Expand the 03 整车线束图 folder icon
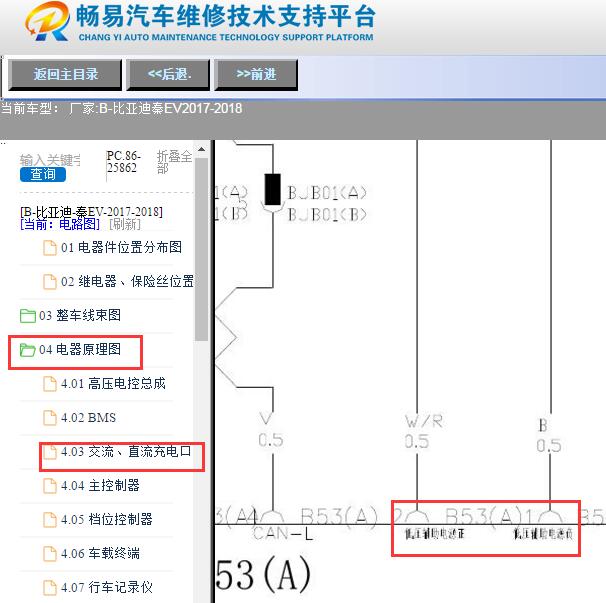Image resolution: width=606 pixels, height=603 pixels. [27, 316]
